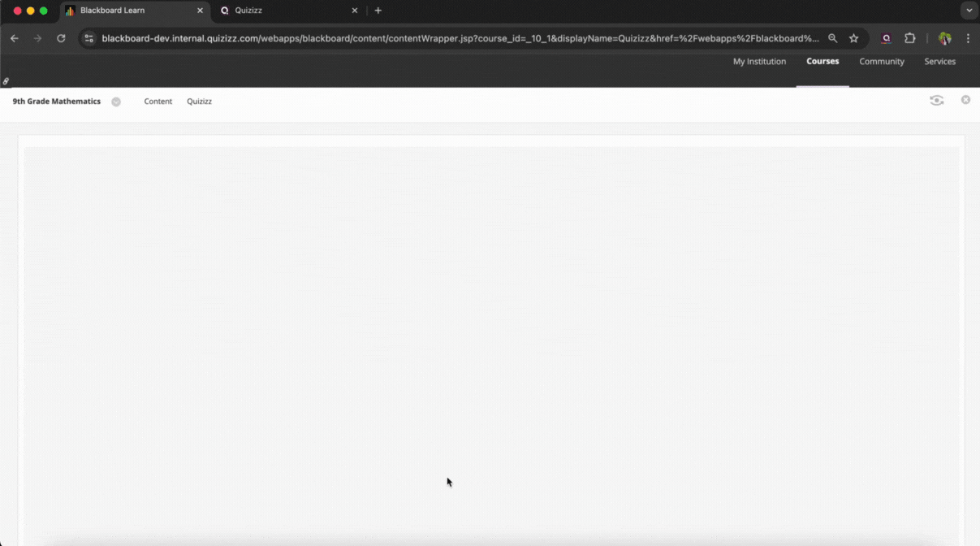This screenshot has width=980, height=546.
Task: Click the small link icon below toolbar
Action: (6, 81)
